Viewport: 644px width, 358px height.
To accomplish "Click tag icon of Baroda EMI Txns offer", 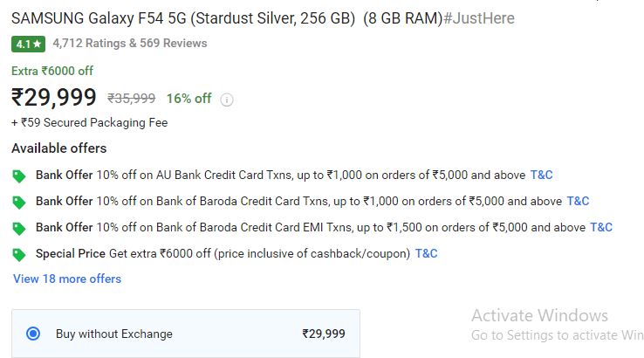I will (19, 229).
